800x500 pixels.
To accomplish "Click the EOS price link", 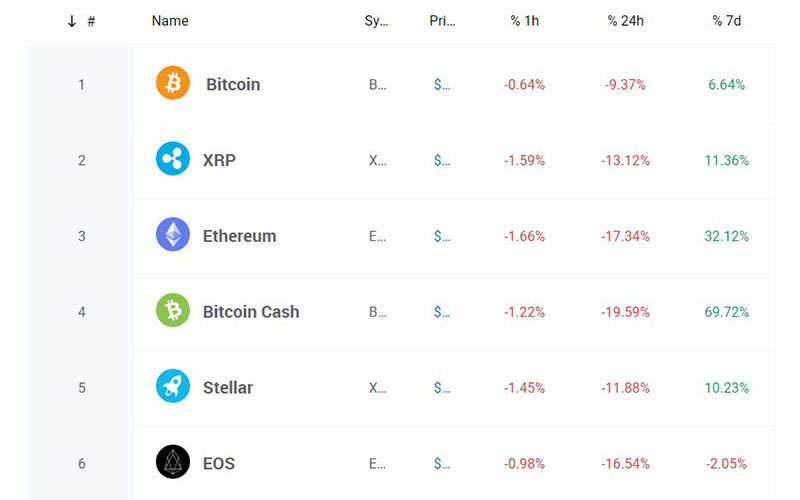I will (x=442, y=463).
